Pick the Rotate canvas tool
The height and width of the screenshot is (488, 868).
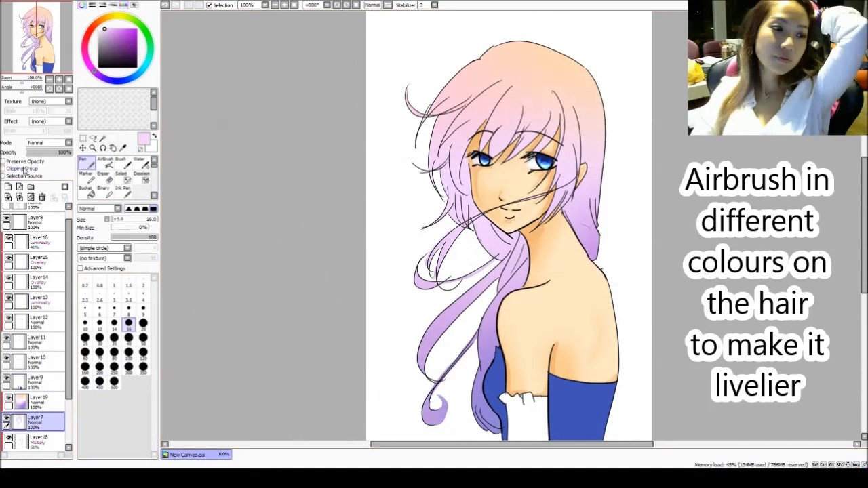tap(103, 148)
